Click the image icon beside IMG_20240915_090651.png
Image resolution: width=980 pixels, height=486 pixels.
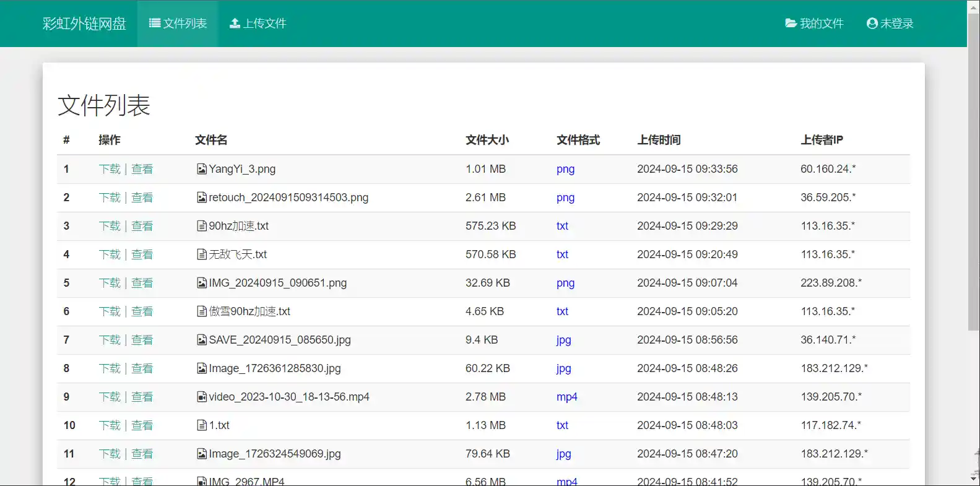point(201,283)
